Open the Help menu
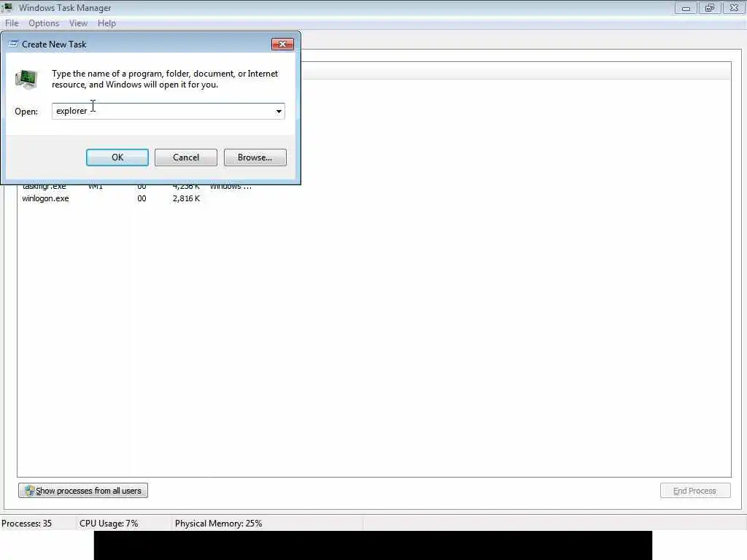 (107, 23)
